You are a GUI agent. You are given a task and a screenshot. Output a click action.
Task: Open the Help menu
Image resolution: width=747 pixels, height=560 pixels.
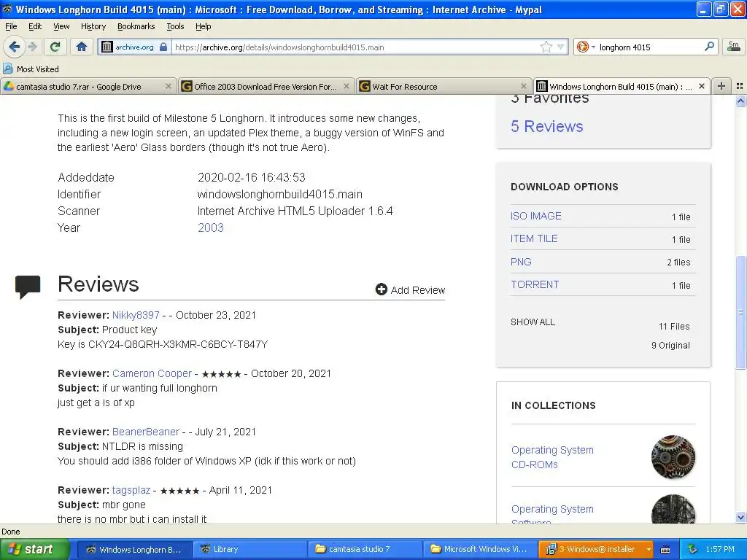tap(203, 26)
